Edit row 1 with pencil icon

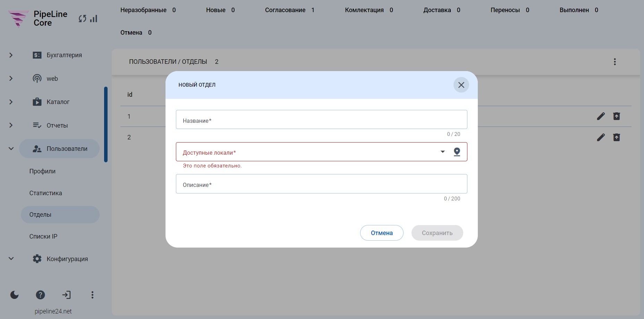coord(601,117)
